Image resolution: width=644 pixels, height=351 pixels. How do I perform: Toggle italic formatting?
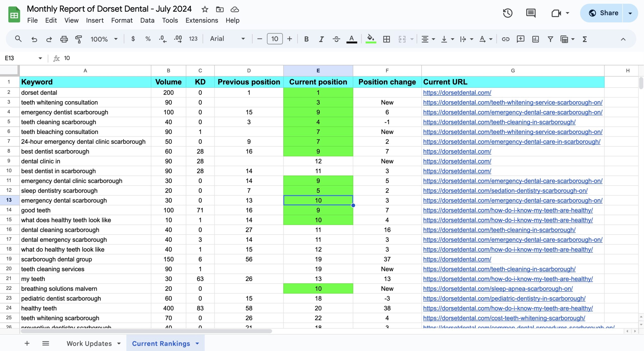[x=321, y=39]
